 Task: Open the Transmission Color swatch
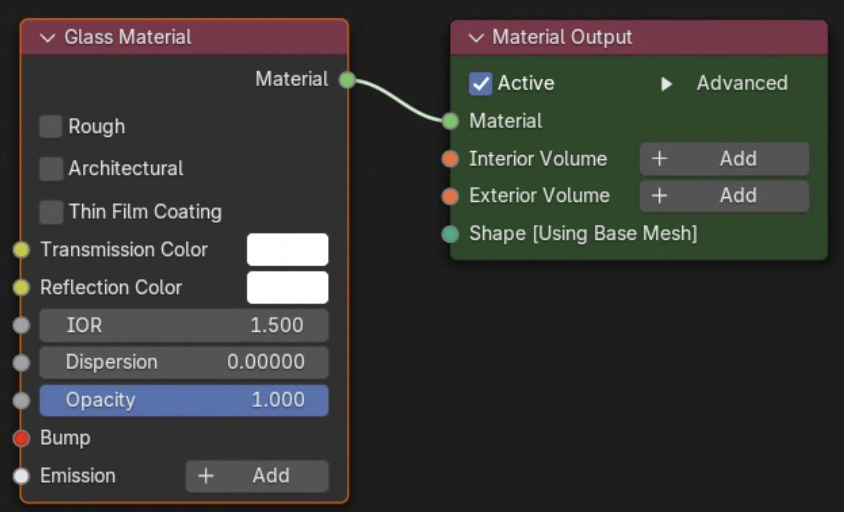(287, 250)
